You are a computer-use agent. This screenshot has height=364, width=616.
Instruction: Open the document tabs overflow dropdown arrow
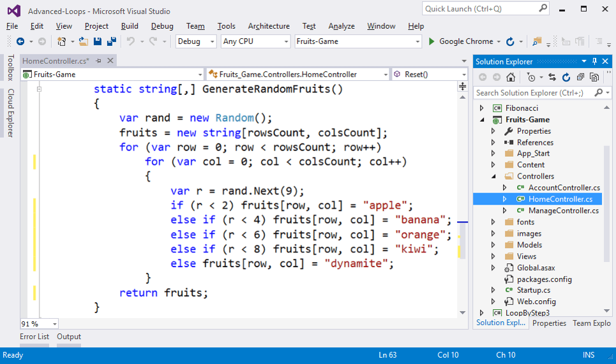(464, 61)
